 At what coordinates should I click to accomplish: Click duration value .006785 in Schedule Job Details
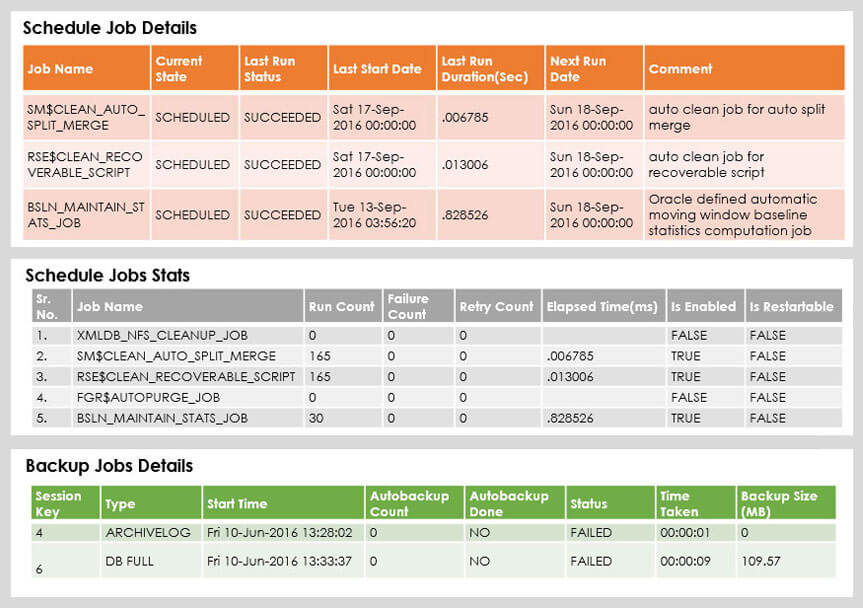click(465, 117)
